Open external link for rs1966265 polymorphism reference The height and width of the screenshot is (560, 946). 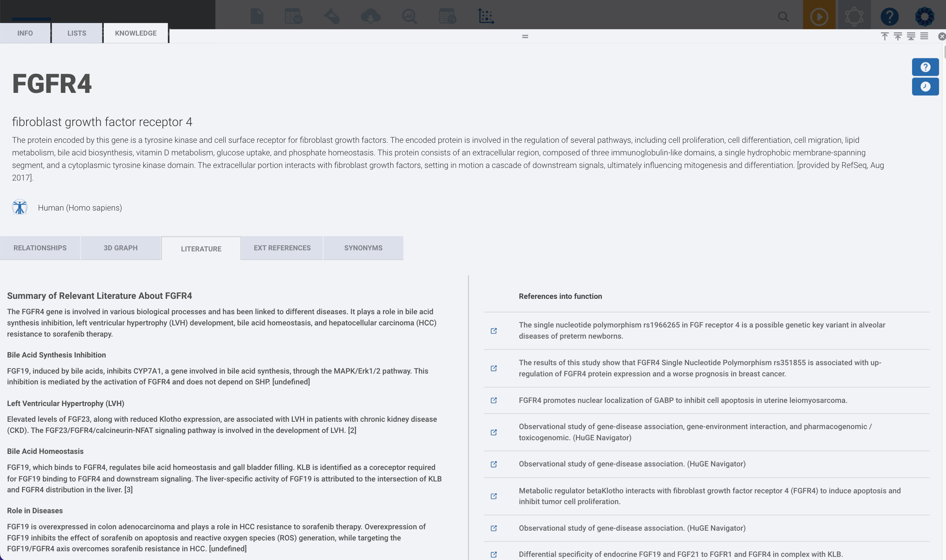point(493,331)
